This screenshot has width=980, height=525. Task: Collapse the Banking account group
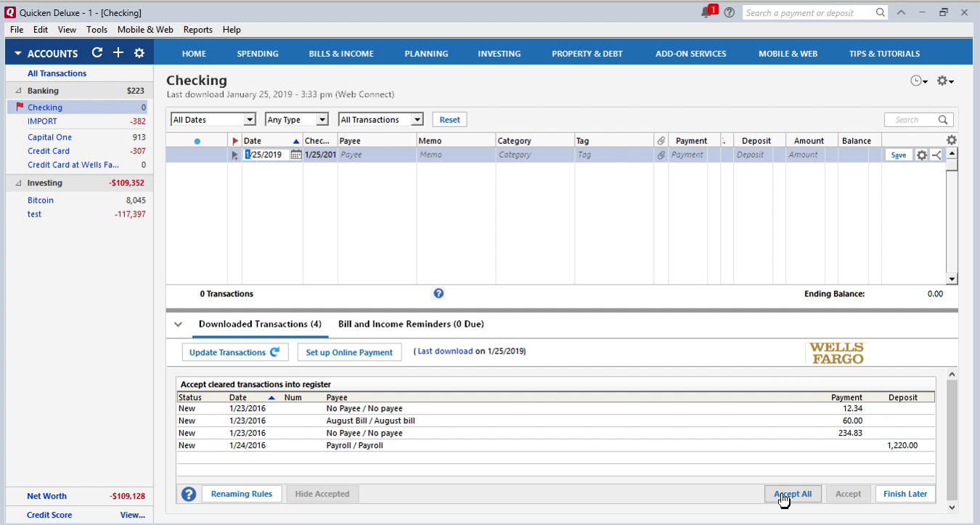tap(18, 91)
